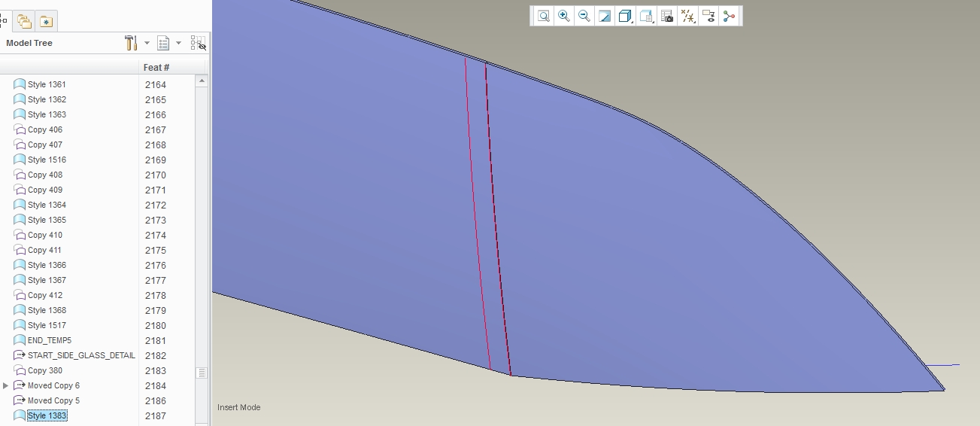Click feature number 2187 cell
Screen dimensions: 980x426
point(156,415)
